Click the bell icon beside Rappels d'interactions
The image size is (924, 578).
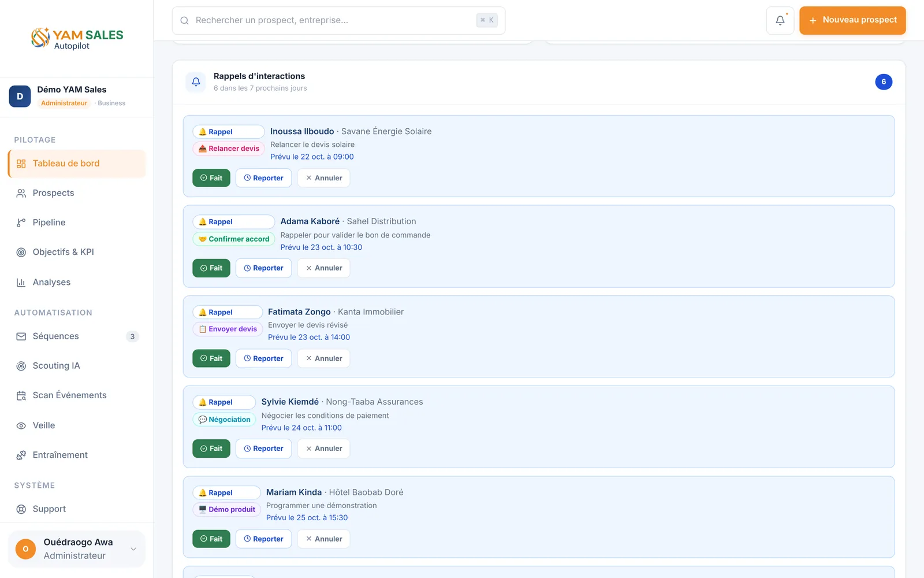point(196,81)
